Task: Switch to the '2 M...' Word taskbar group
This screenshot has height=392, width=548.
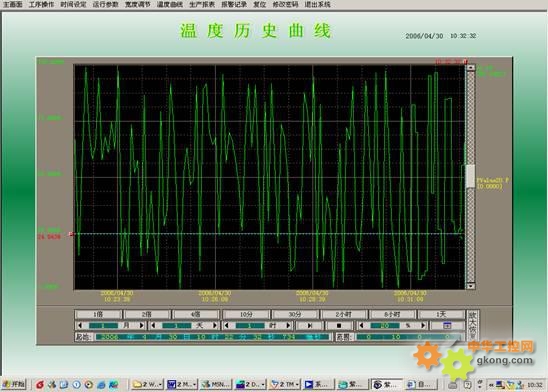Action: [181, 385]
